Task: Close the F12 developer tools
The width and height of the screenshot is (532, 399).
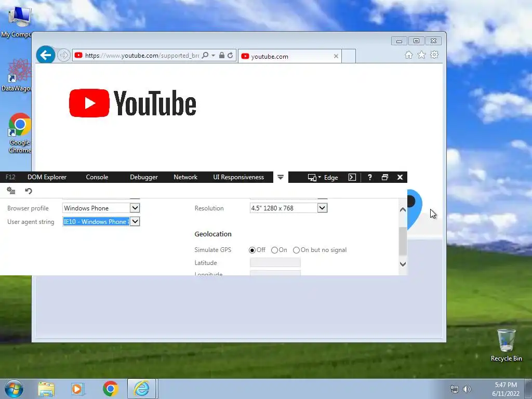Action: coord(400,177)
